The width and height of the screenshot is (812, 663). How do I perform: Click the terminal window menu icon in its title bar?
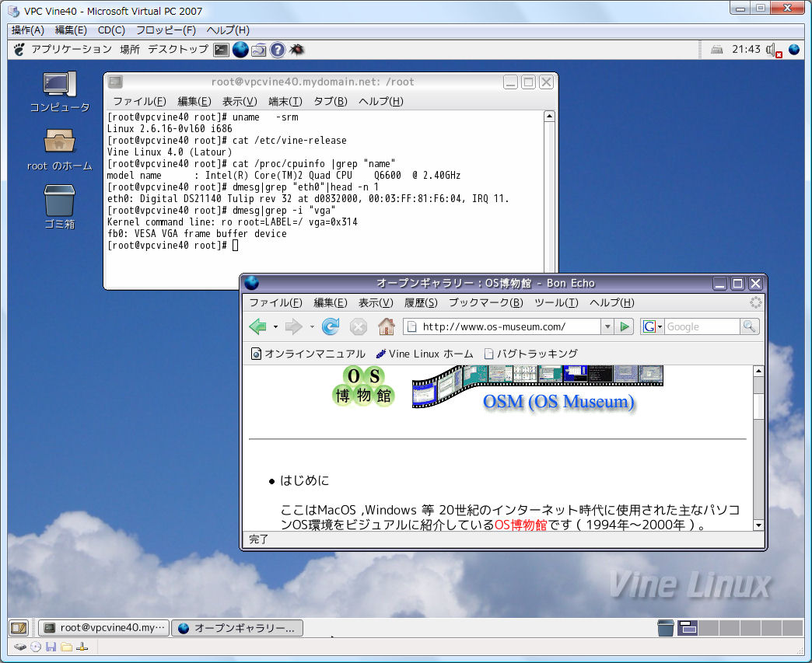[x=115, y=82]
